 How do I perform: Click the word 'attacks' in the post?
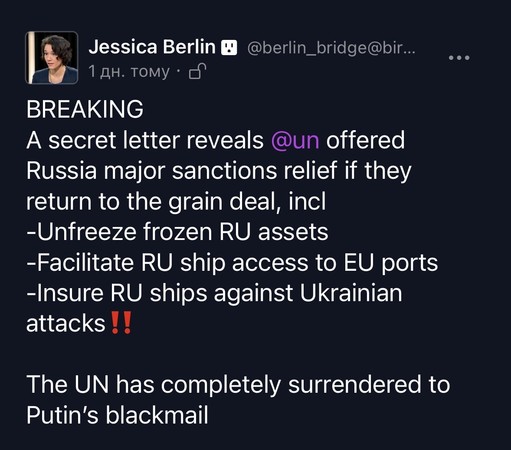click(x=66, y=323)
